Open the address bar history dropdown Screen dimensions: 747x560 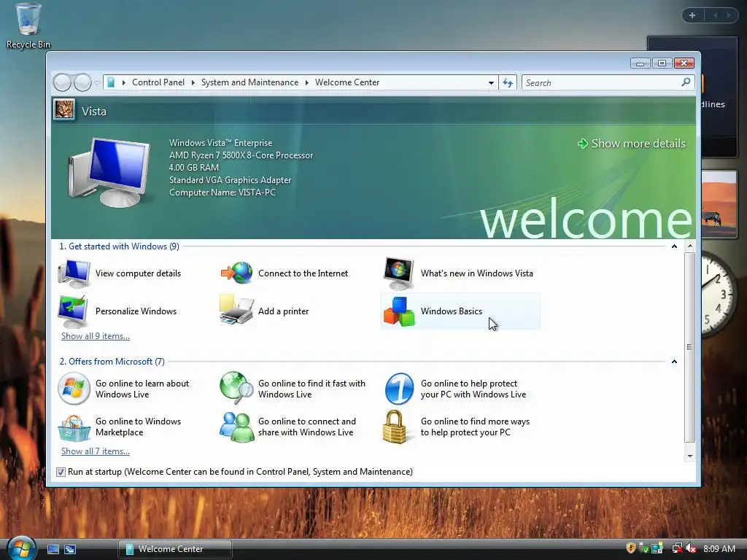[491, 83]
